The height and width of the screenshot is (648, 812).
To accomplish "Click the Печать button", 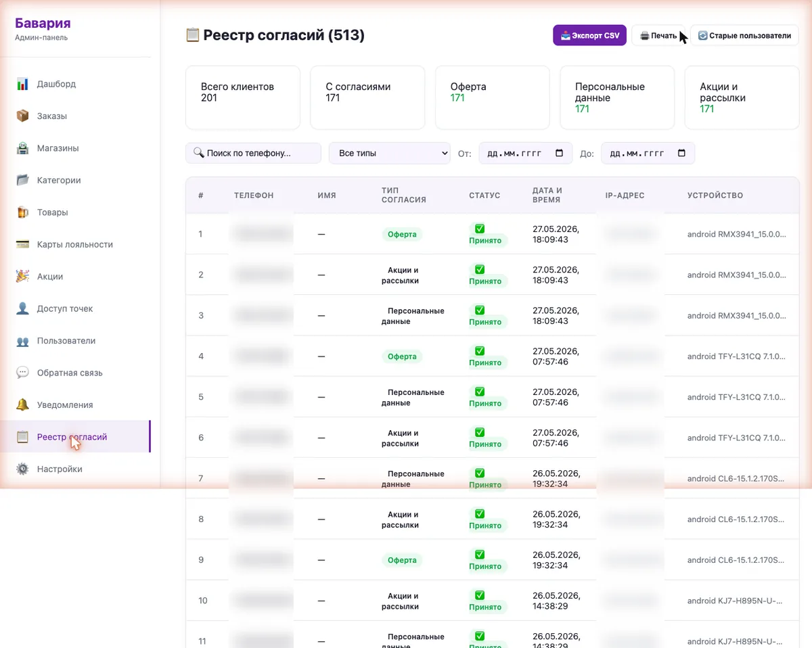I will pos(658,36).
